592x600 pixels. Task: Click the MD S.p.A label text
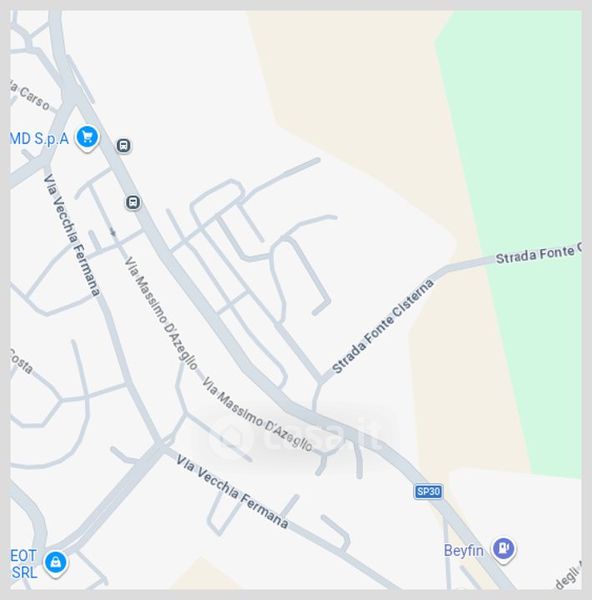pyautogui.click(x=39, y=139)
